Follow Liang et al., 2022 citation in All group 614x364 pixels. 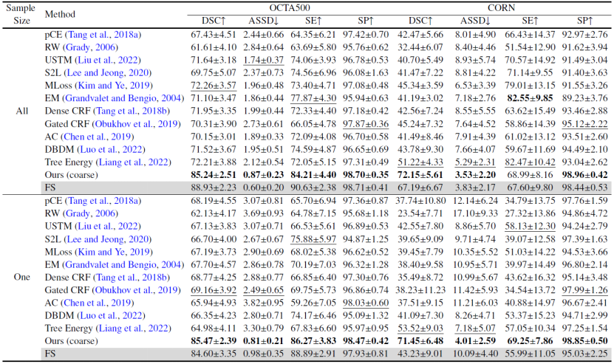click(x=133, y=162)
